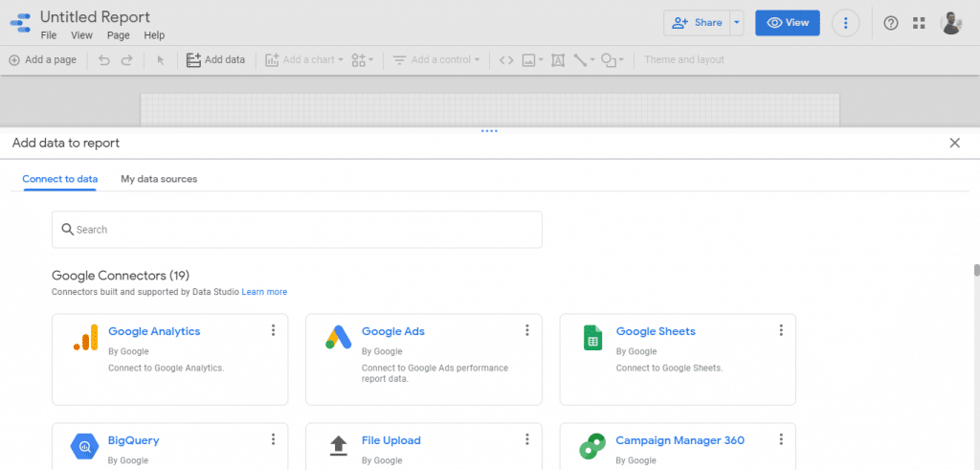The height and width of the screenshot is (470, 980).
Task: Click the Untitled Report title
Action: pyautogui.click(x=95, y=17)
